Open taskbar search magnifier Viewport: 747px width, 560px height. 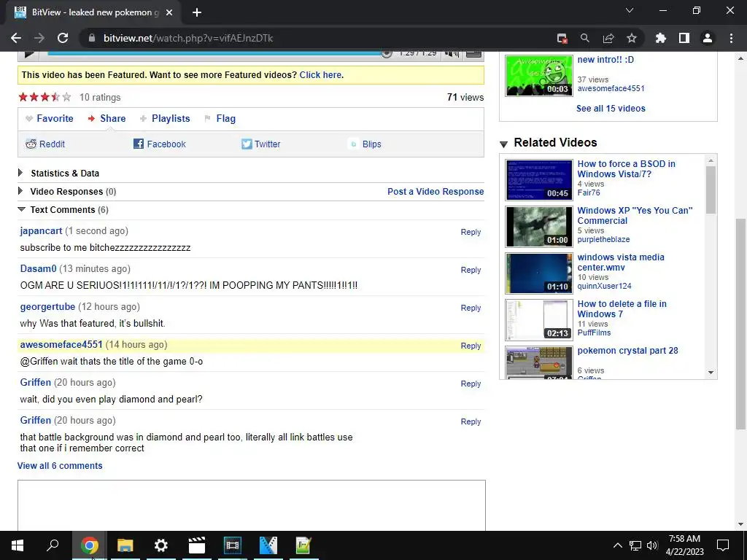(53, 545)
